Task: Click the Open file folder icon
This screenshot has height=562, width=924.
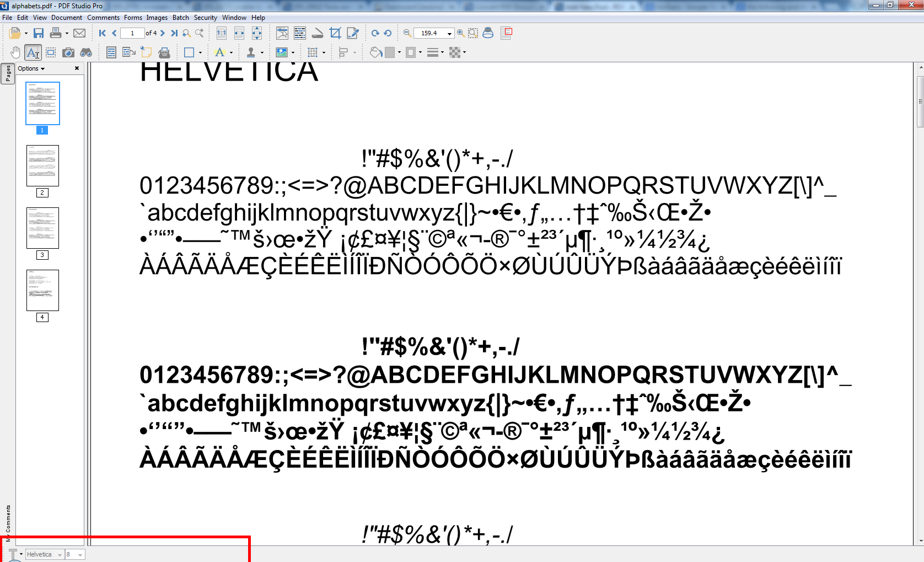Action: pyautogui.click(x=14, y=33)
